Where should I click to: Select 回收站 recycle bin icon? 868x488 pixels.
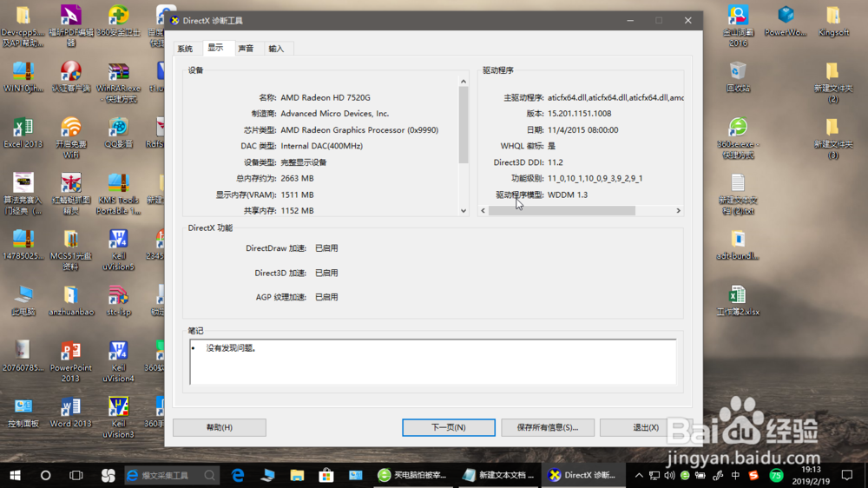738,77
